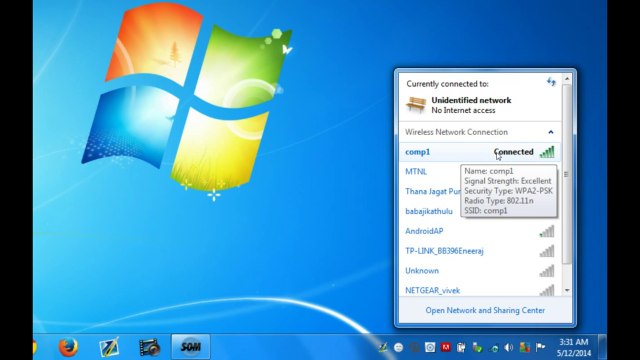Click the park bench network icon

point(416,104)
